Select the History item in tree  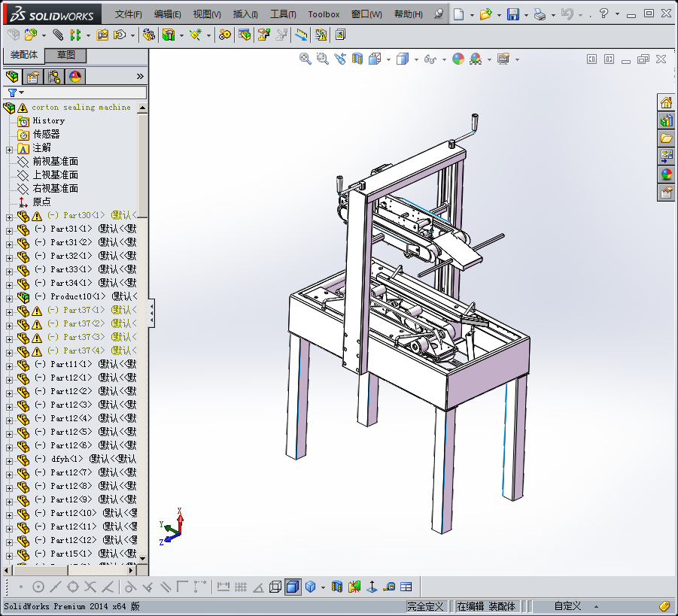pos(48,120)
